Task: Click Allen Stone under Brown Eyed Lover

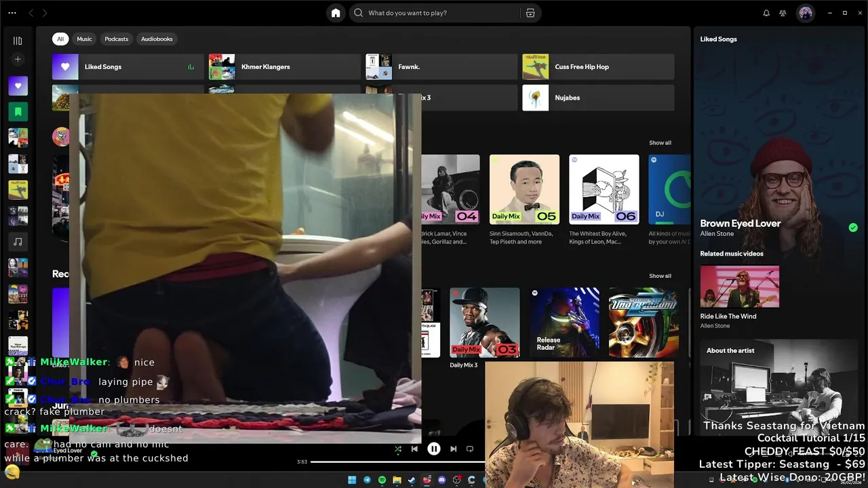Action: point(717,234)
